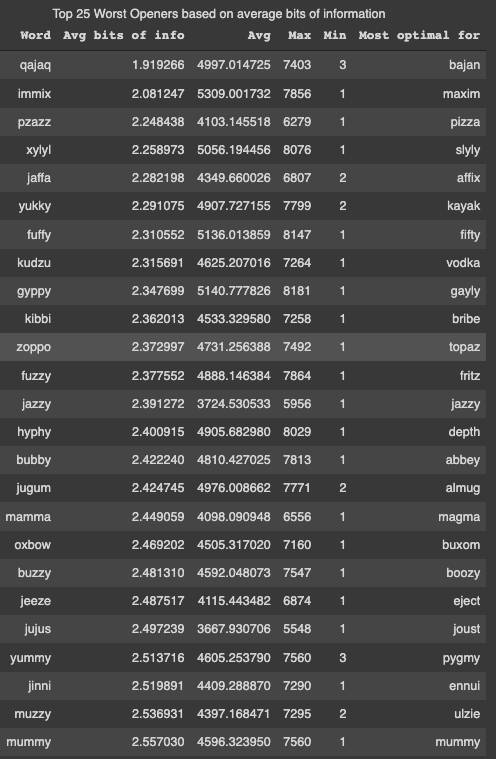
Task: Click the ulzie cell in muzzy row
Action: (x=467, y=713)
